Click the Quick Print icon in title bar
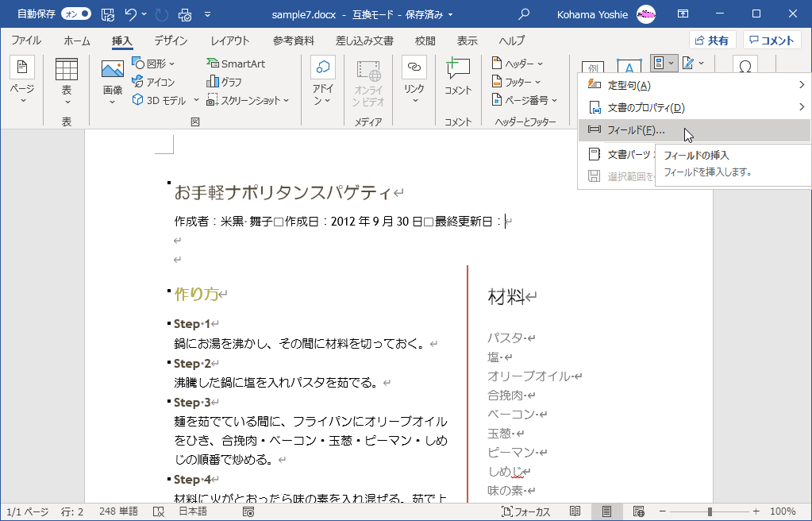Screen dimensions: 812x521 (x=185, y=14)
